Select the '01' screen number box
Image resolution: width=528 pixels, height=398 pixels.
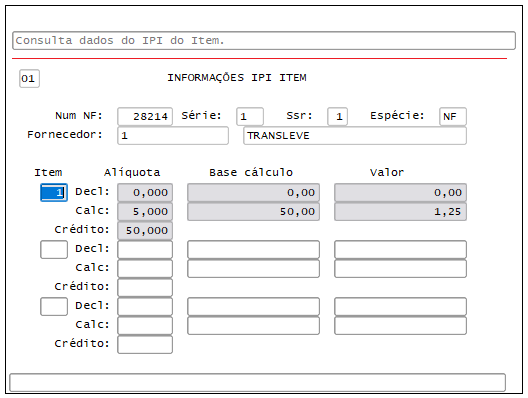coord(29,78)
